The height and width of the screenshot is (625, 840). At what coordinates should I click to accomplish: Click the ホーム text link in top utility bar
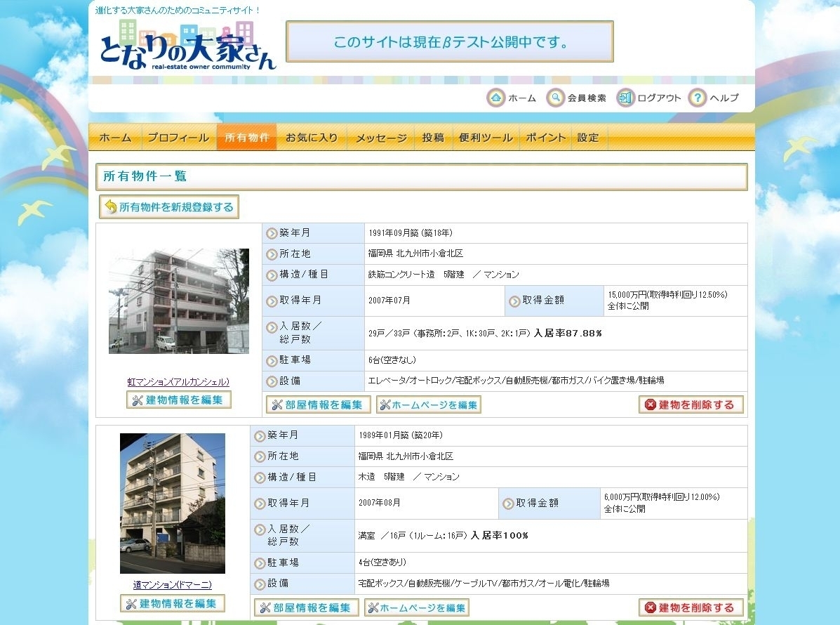point(522,98)
